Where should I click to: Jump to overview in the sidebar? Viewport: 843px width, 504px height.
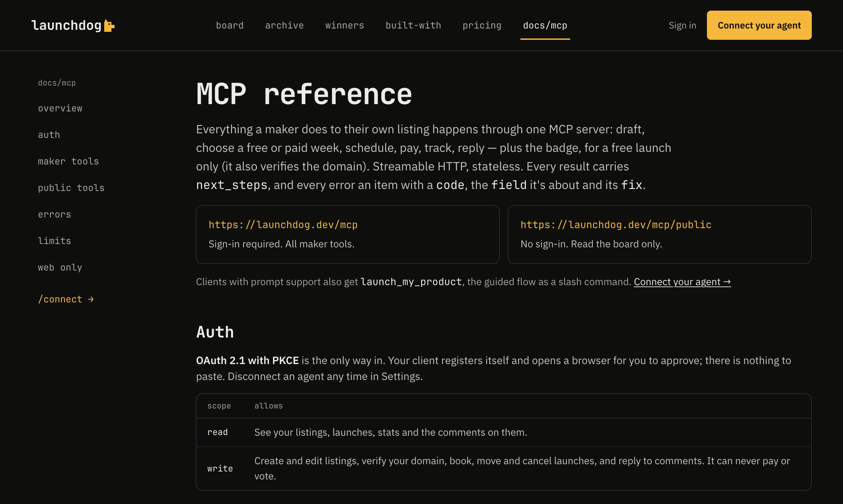coord(60,108)
